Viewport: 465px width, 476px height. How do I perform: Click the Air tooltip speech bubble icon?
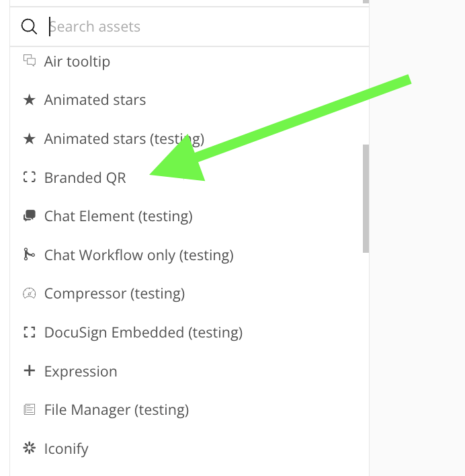click(x=29, y=61)
